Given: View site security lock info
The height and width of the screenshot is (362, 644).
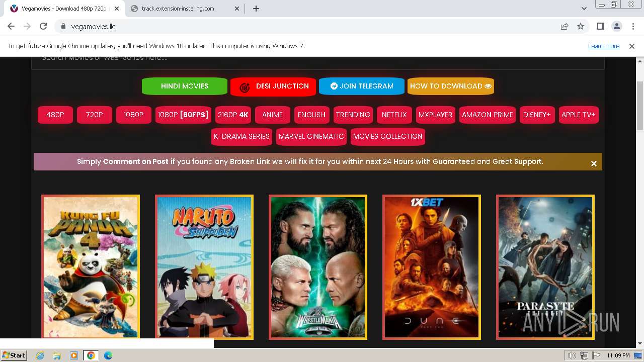Looking at the screenshot, I should (63, 26).
